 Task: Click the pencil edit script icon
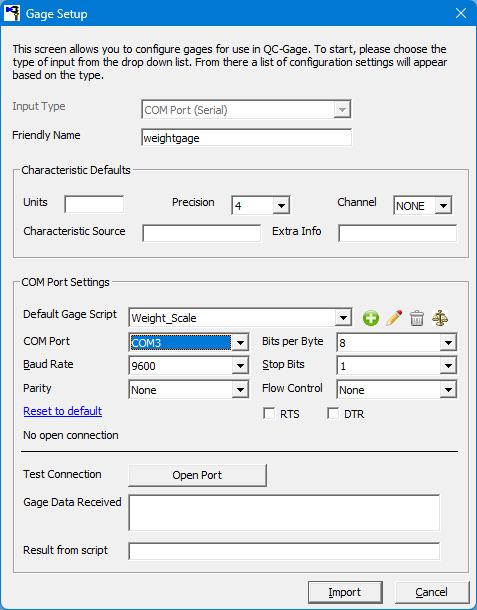[x=394, y=318]
